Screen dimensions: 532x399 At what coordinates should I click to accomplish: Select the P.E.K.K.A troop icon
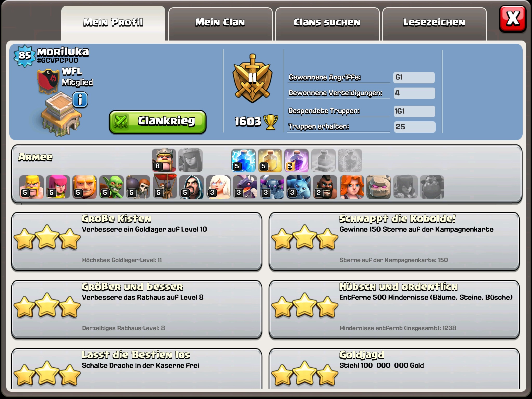click(x=272, y=187)
